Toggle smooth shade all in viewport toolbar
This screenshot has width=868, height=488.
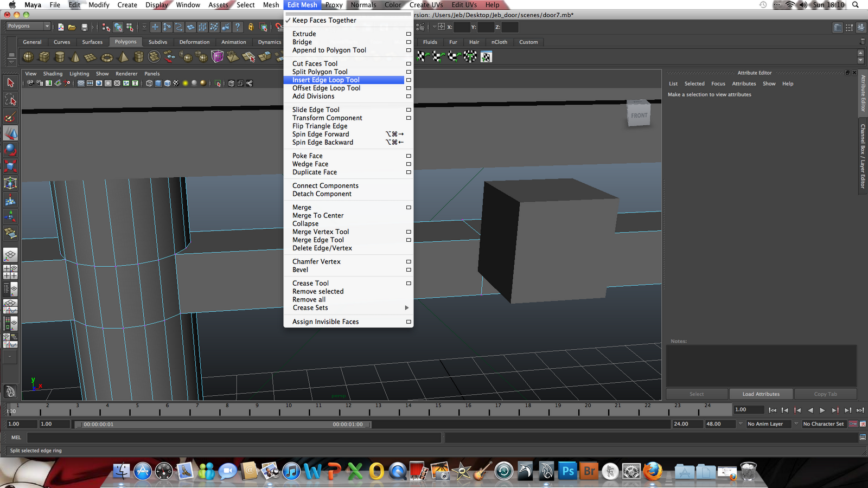pos(158,84)
